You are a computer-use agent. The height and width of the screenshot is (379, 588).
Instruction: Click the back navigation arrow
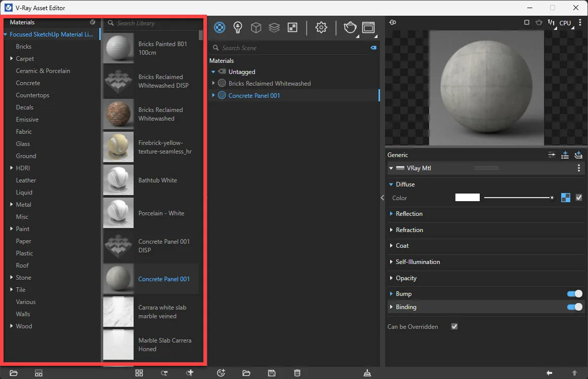[x=550, y=373]
